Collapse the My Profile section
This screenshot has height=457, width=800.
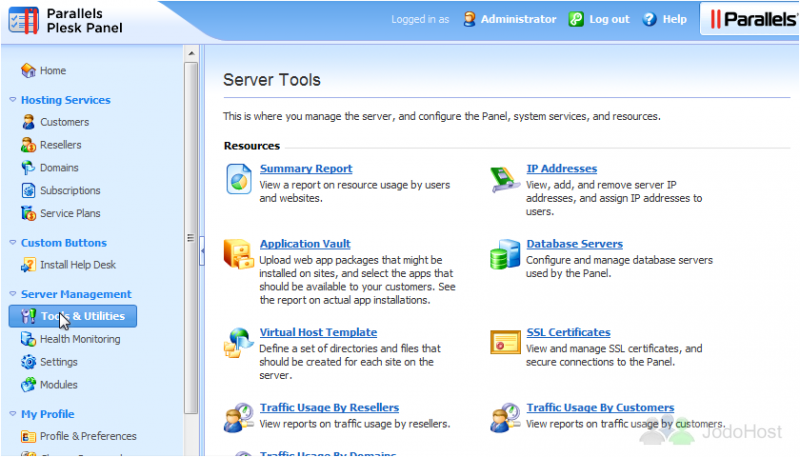coord(13,414)
